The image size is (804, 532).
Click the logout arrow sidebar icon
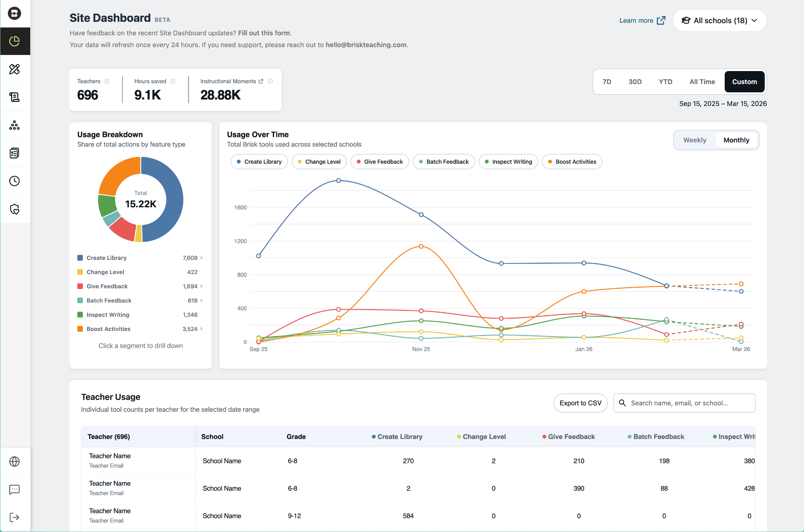[15, 517]
